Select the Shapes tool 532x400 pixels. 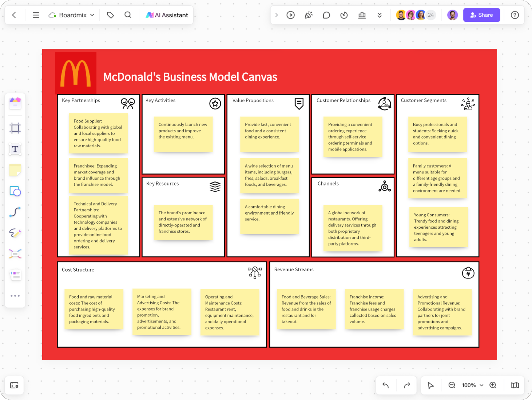(15, 191)
